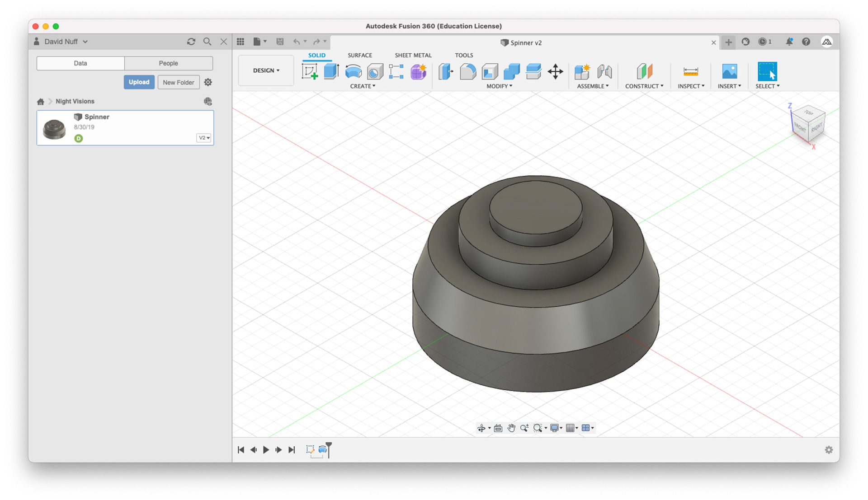This screenshot has height=500, width=868.
Task: Switch to the SURFACE tab
Action: pyautogui.click(x=360, y=55)
